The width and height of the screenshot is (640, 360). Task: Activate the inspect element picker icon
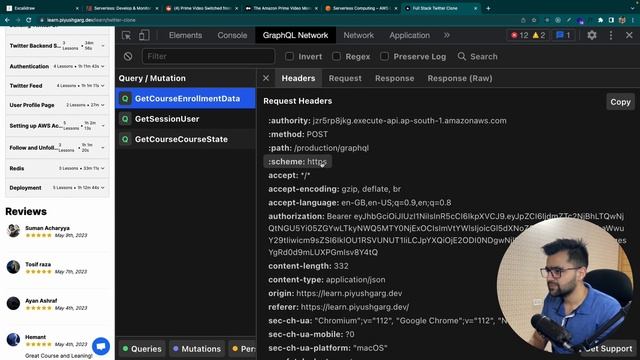(126, 36)
